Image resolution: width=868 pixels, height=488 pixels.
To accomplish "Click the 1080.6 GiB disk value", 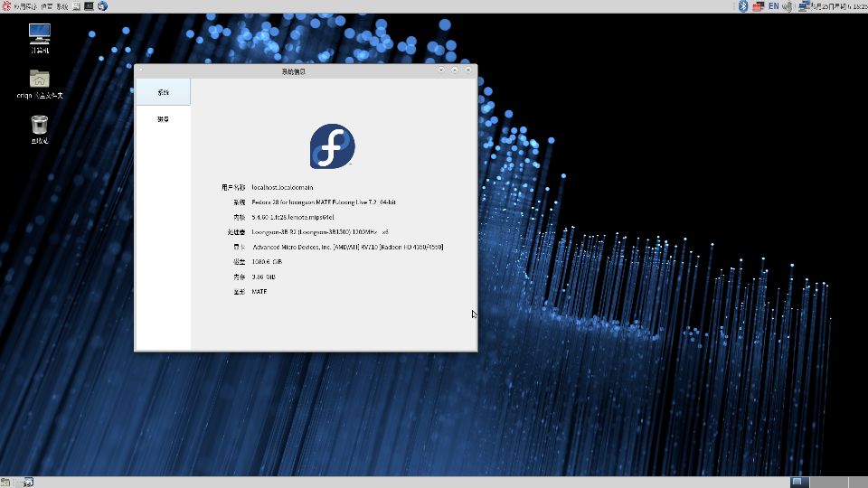I will click(267, 262).
